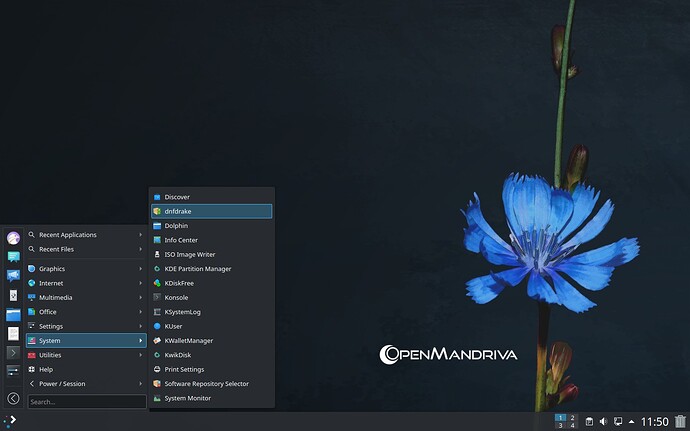The width and height of the screenshot is (690, 431).
Task: Expand Recent Applications submenu
Action: [86, 235]
